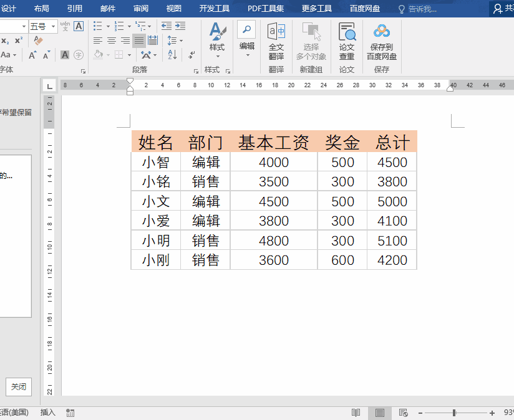
Task: Switch to the 引用 tab
Action: [75, 8]
